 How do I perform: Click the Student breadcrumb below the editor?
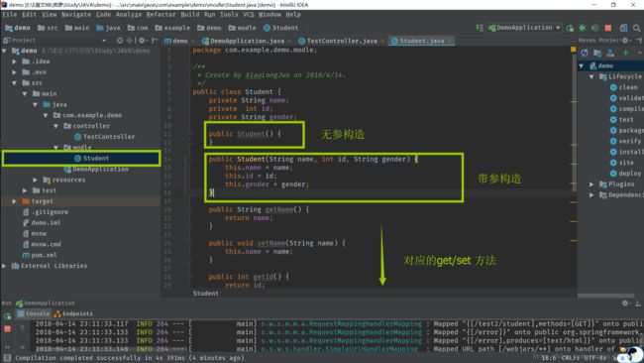[206, 294]
